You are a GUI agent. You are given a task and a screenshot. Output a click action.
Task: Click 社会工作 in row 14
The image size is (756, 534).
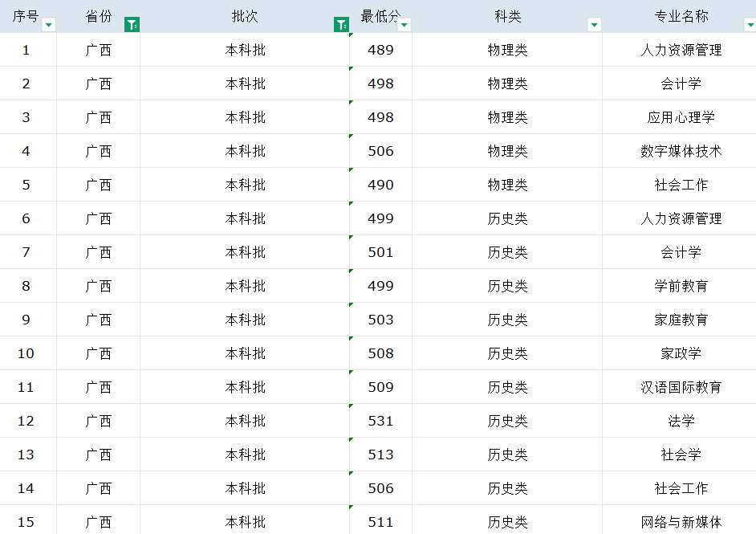[x=681, y=489]
